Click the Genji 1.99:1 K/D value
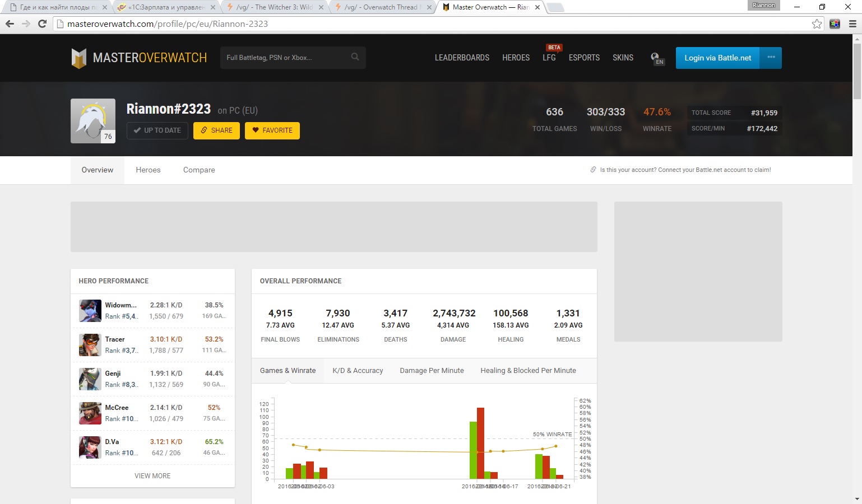862x504 pixels. [166, 374]
